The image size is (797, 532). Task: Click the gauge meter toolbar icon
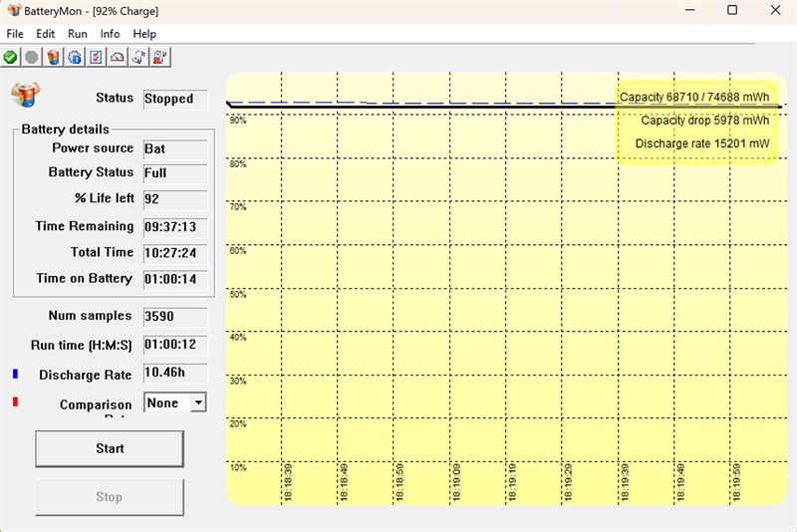(118, 57)
